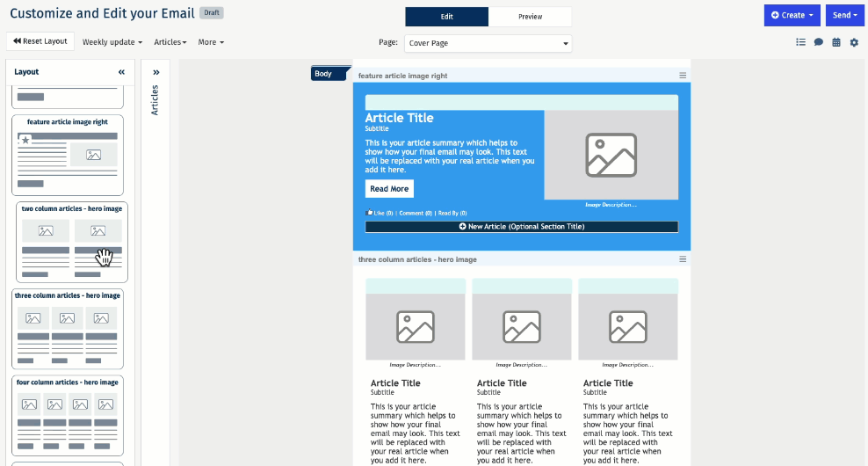Switch to the Preview tab

(530, 17)
